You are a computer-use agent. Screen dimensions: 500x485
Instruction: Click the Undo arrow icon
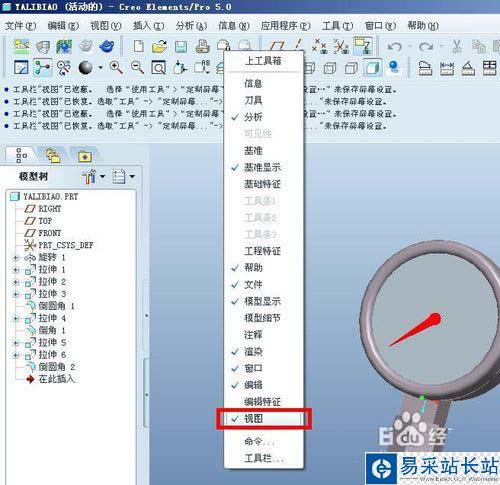pyautogui.click(x=395, y=46)
